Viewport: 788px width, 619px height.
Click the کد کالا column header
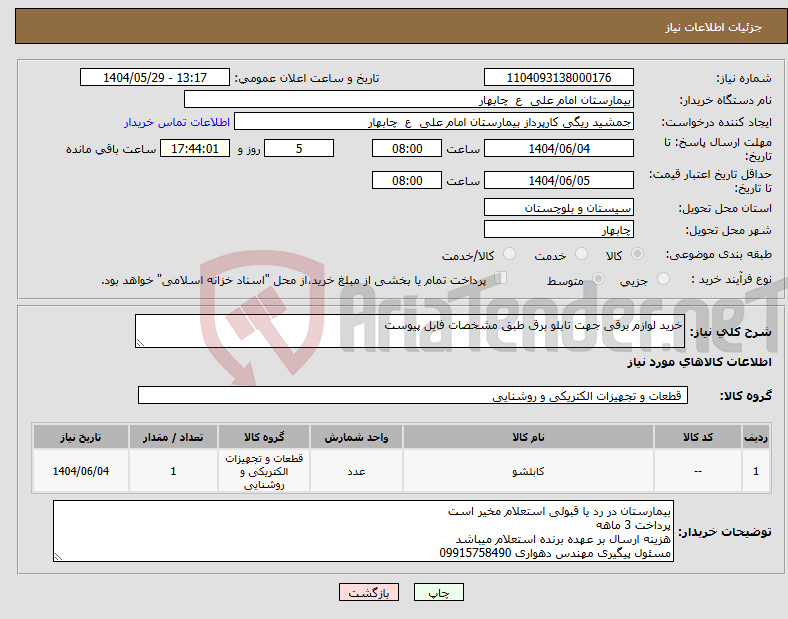[x=698, y=437]
